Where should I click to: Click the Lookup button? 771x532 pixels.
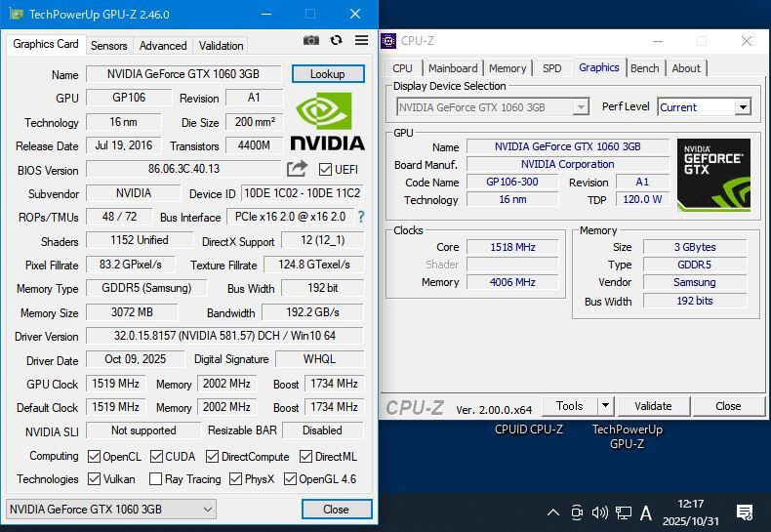328,74
